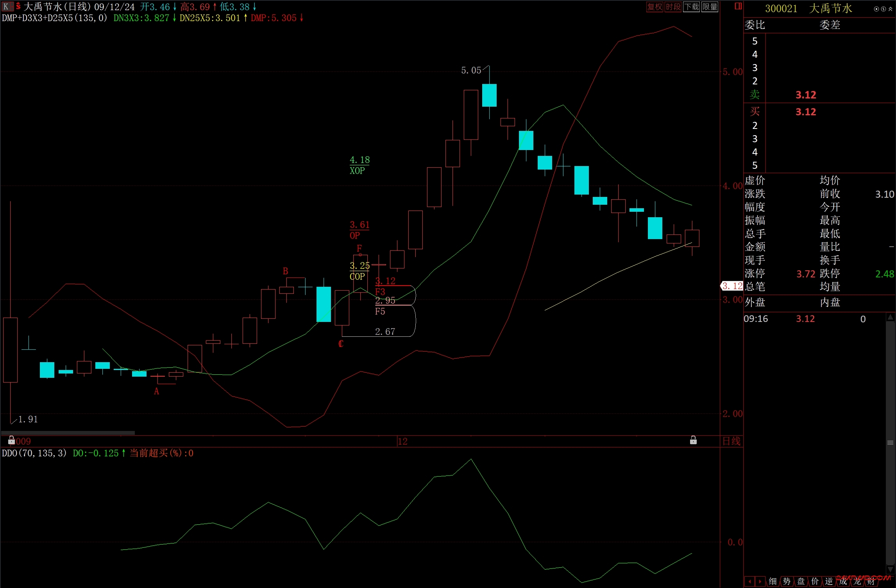Click stock name 大禹节水 in quote panel
The height and width of the screenshot is (588, 896).
coord(830,9)
